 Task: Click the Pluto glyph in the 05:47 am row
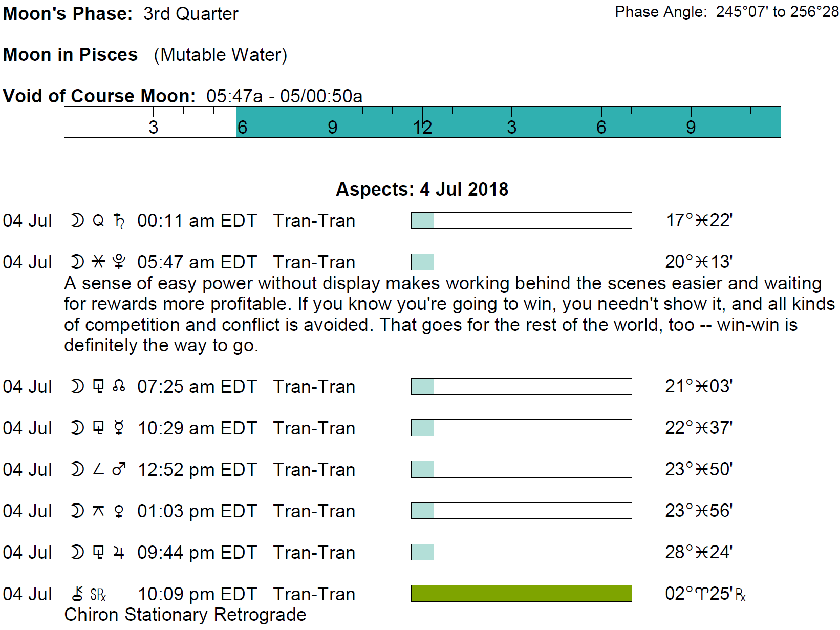pos(119,262)
